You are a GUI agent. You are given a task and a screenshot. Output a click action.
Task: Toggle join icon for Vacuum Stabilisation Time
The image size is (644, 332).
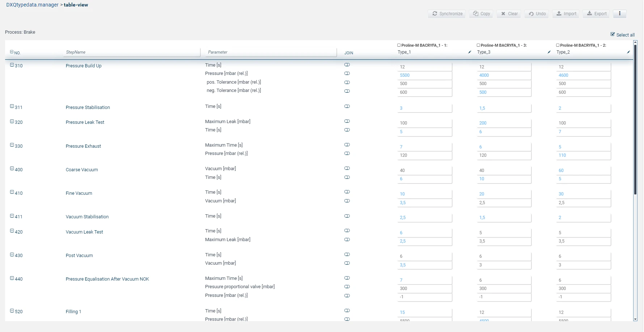click(x=347, y=216)
